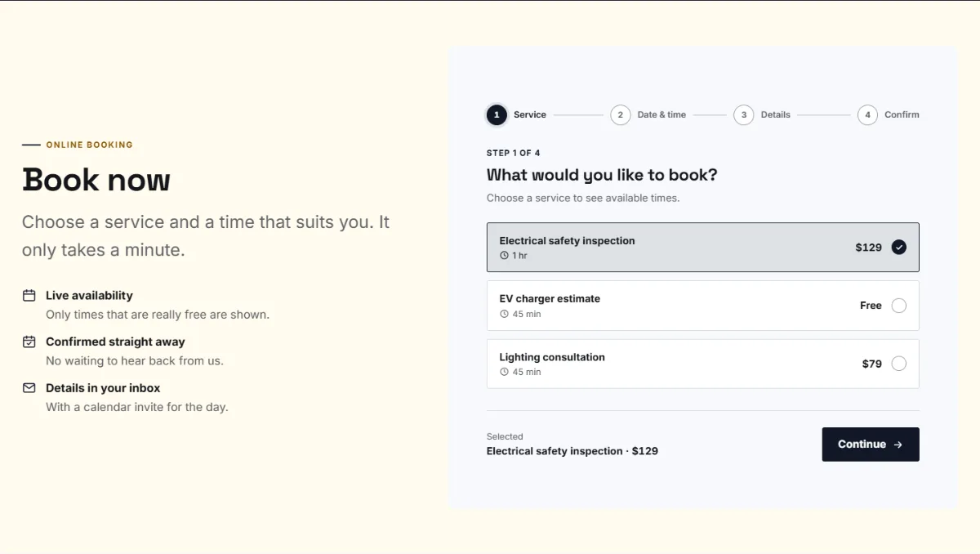Click '45 min' under Lighting consultation
This screenshot has height=554, width=980.
pos(527,372)
